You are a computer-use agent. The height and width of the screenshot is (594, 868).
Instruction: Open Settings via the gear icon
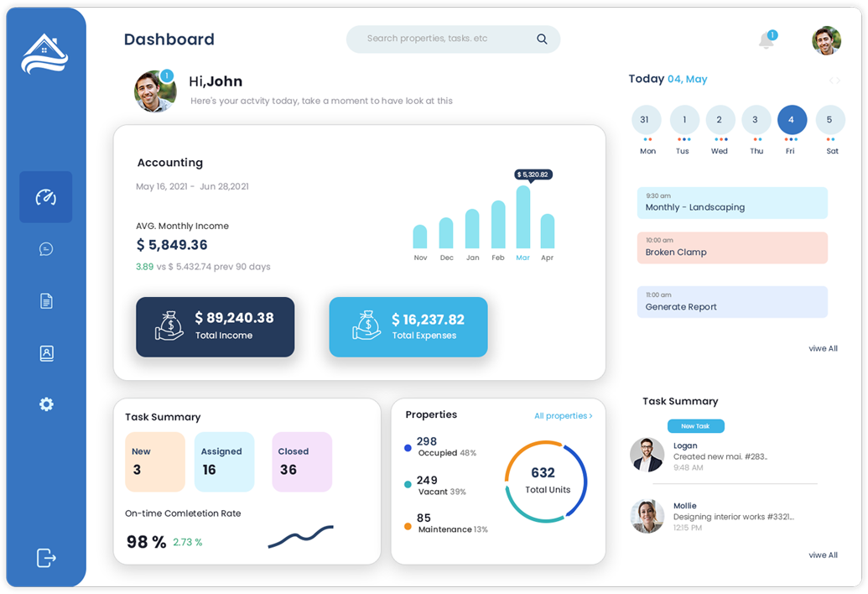(x=45, y=404)
